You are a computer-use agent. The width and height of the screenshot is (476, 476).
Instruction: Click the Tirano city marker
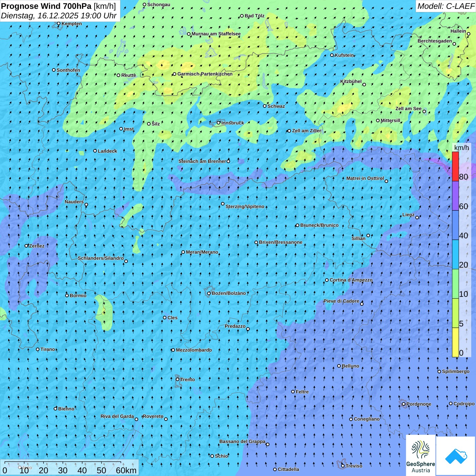pos(38,349)
